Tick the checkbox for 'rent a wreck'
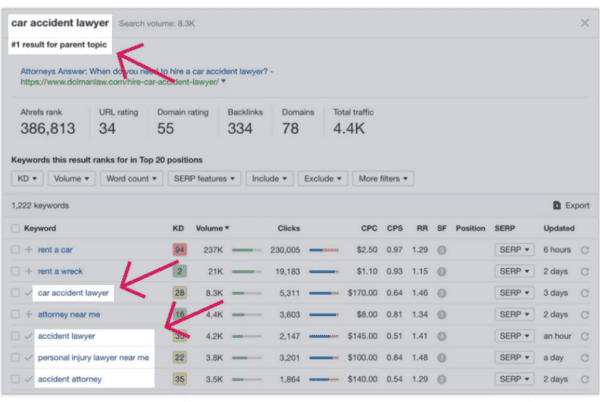This screenshot has height=402, width=600. [14, 271]
